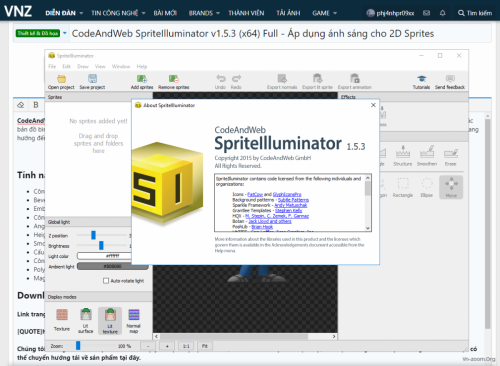Click the license list scroll-down arrow
The image size is (500, 366).
click(x=368, y=228)
